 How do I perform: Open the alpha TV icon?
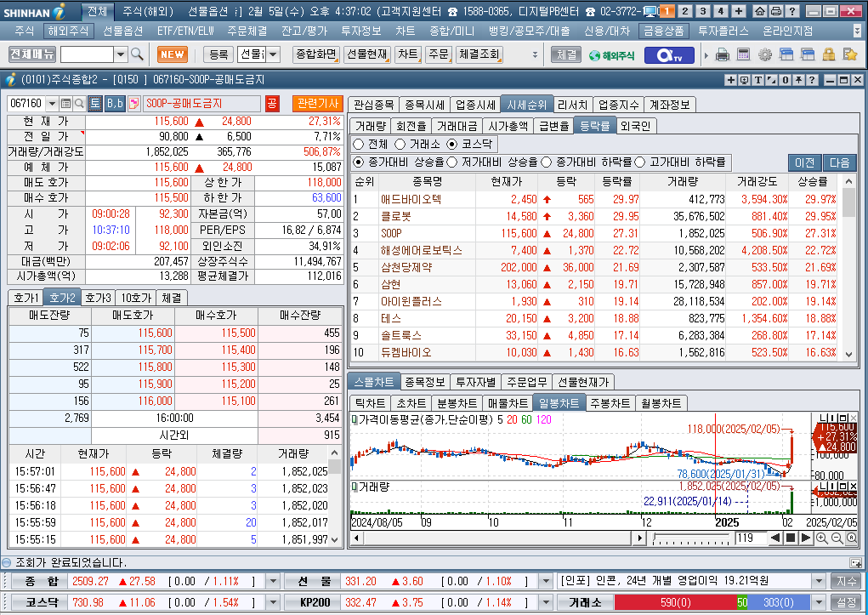click(x=669, y=54)
